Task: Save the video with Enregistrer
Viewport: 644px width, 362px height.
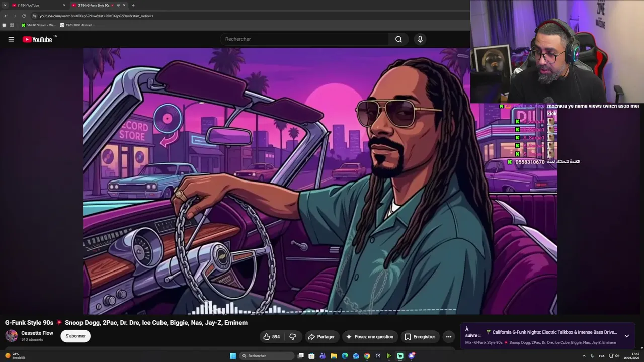Action: pos(420,337)
